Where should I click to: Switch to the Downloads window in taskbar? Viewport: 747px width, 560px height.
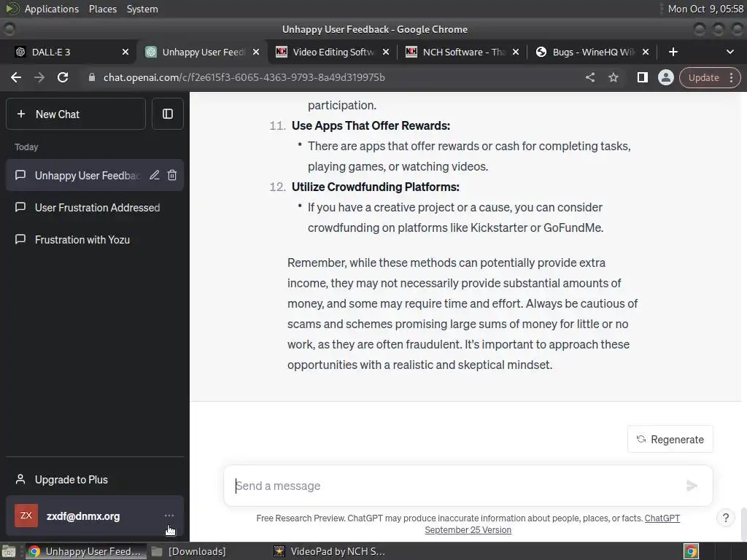click(190, 551)
